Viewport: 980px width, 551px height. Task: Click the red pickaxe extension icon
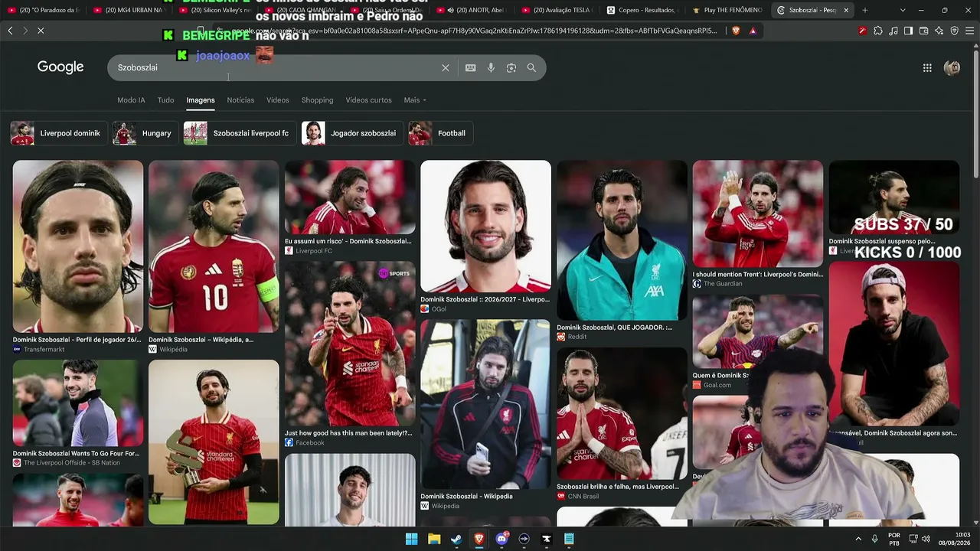862,31
